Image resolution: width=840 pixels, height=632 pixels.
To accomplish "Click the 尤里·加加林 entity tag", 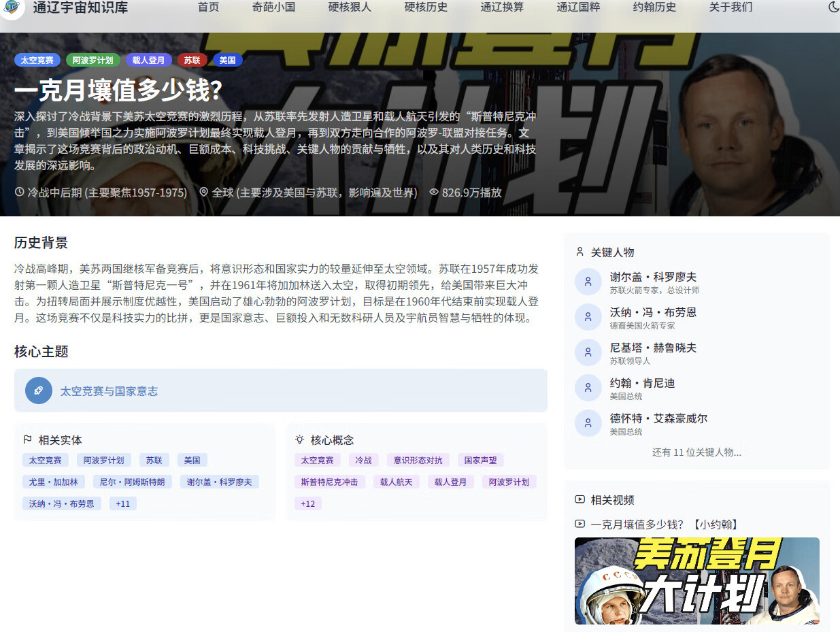I will point(53,482).
